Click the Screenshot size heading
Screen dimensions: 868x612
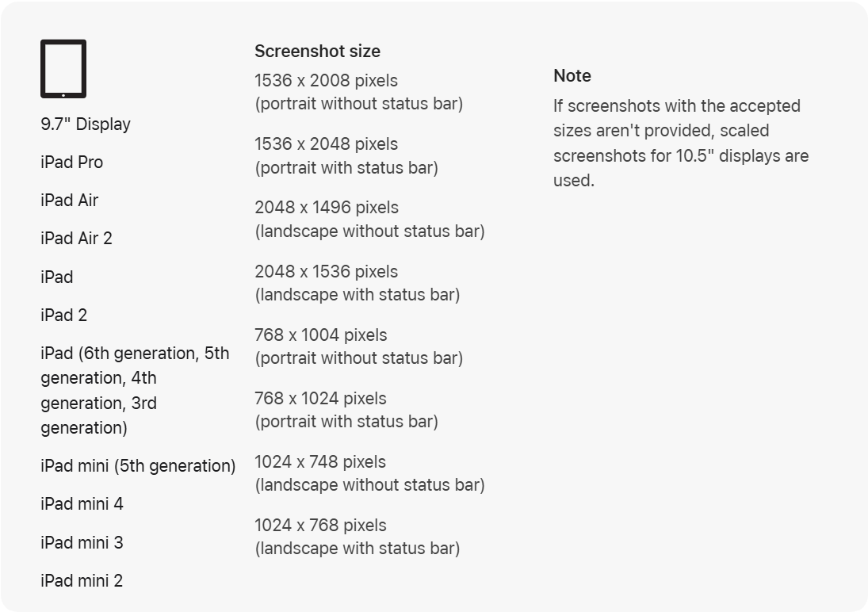tap(317, 52)
